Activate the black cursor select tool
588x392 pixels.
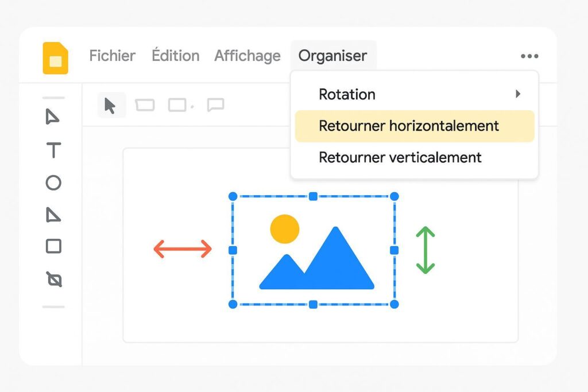[x=110, y=106]
